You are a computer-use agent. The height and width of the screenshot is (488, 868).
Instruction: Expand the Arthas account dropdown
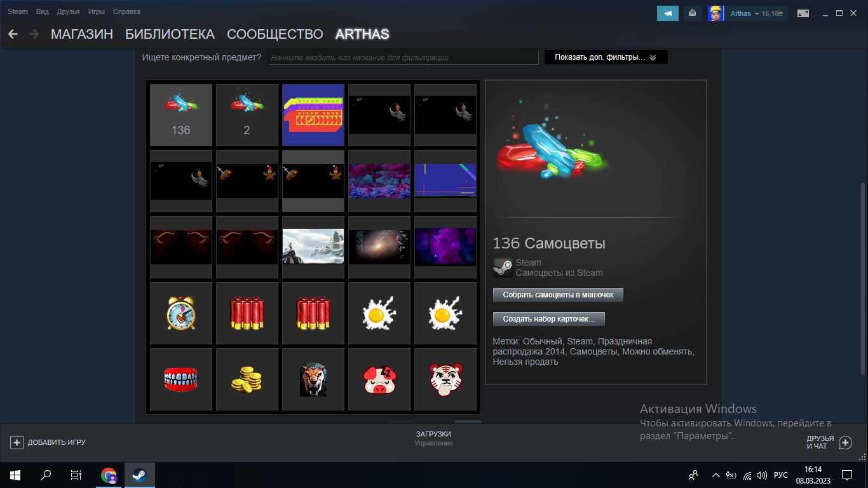[743, 13]
